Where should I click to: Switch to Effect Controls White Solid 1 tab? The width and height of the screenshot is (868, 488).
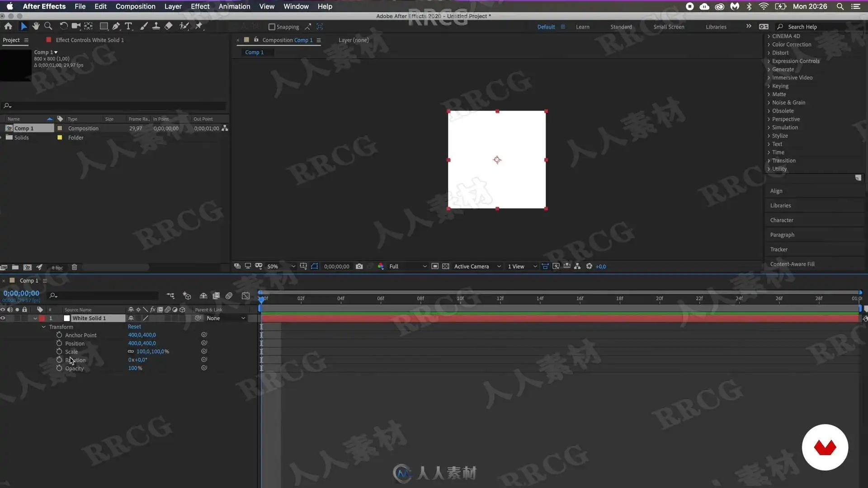click(90, 40)
